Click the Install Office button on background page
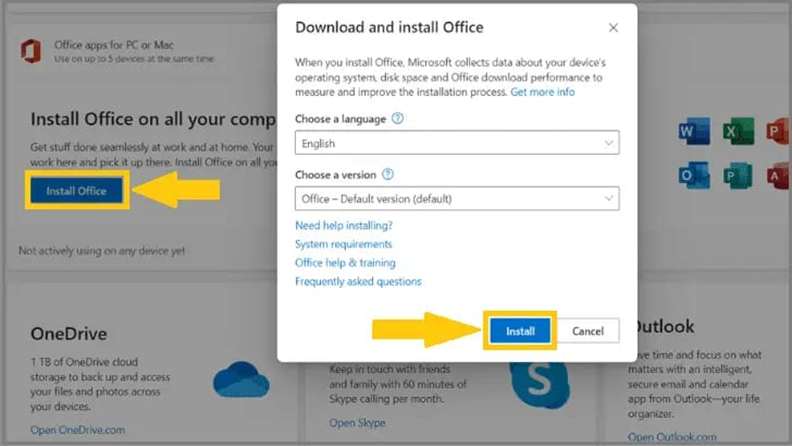This screenshot has height=446, width=792. point(76,190)
